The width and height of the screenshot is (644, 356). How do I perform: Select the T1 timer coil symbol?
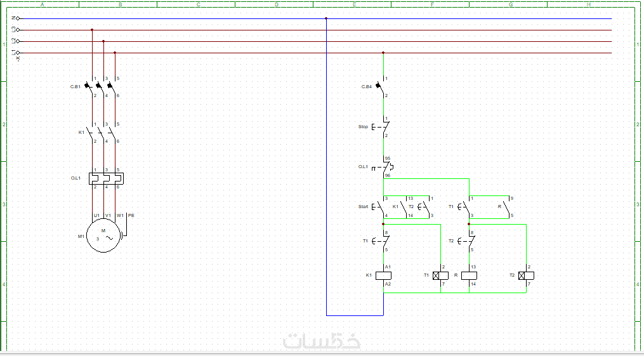[x=440, y=275]
